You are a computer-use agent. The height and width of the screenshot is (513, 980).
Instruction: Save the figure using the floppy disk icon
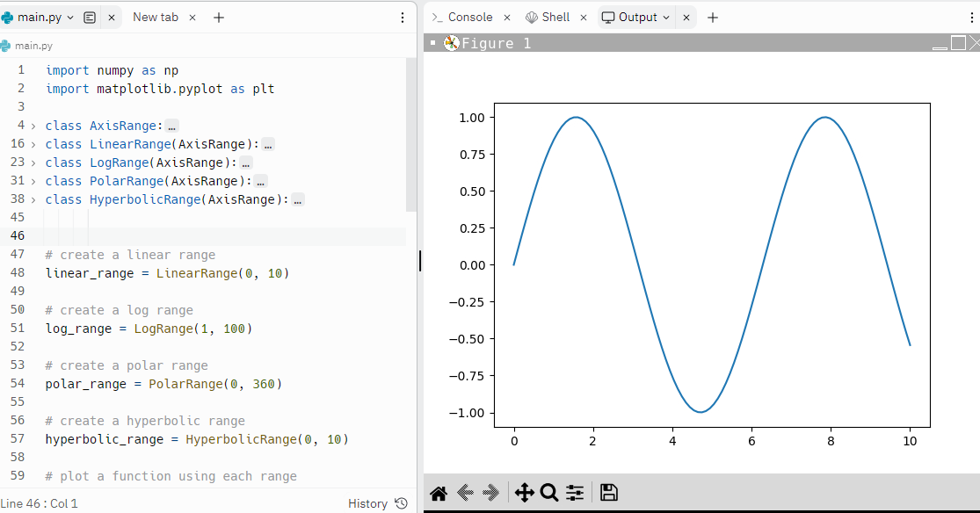click(608, 493)
